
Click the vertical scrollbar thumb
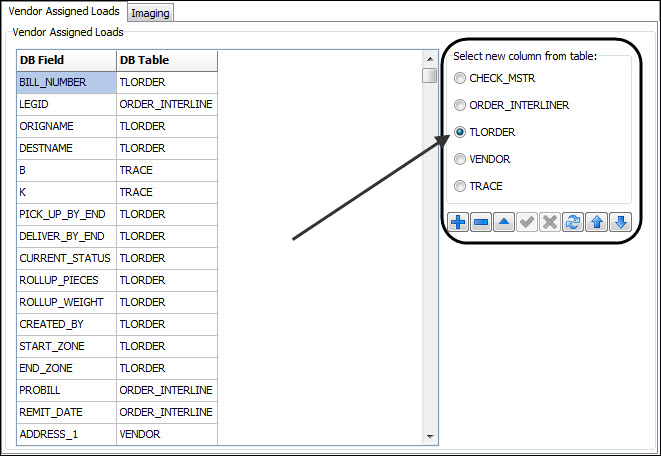pyautogui.click(x=430, y=76)
